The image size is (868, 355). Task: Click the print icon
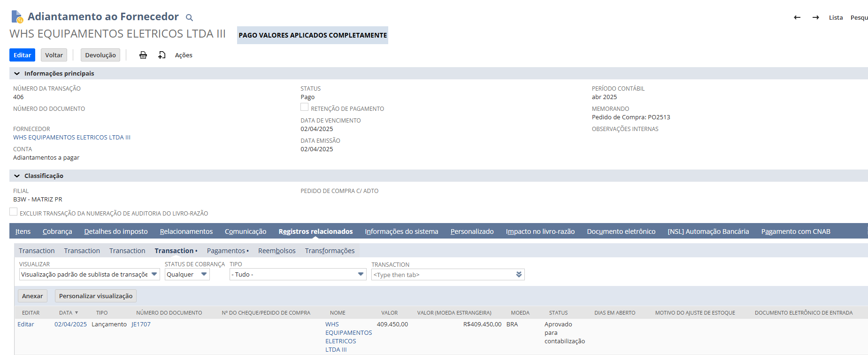(x=143, y=55)
